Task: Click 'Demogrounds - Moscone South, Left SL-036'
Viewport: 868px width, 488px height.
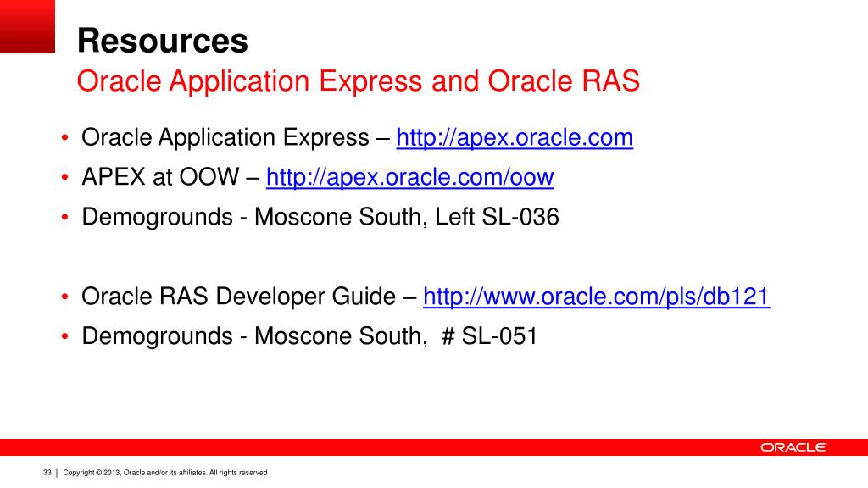Action: point(320,217)
